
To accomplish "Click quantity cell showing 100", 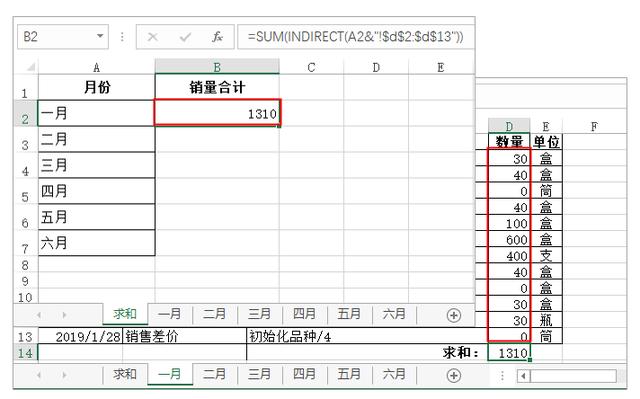I will (509, 224).
